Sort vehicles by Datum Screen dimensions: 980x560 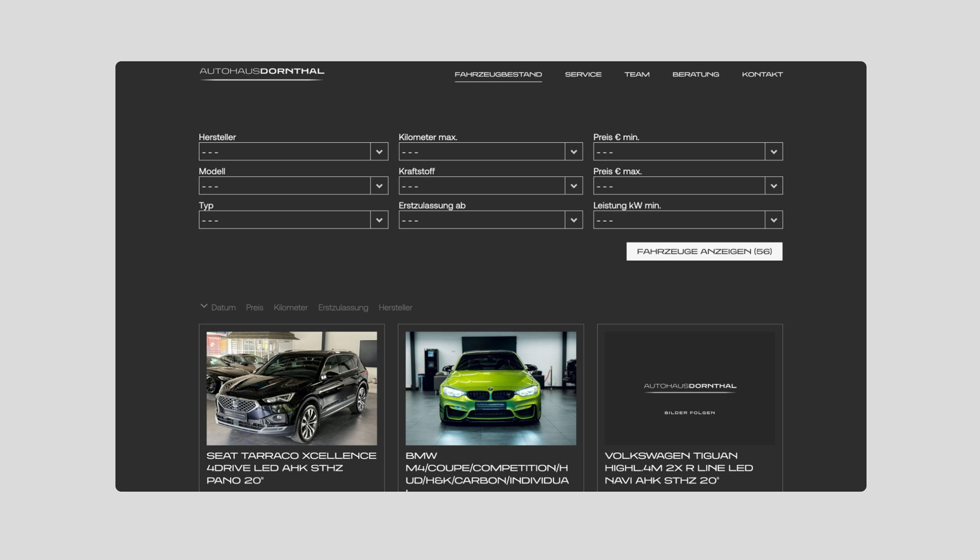(x=223, y=308)
